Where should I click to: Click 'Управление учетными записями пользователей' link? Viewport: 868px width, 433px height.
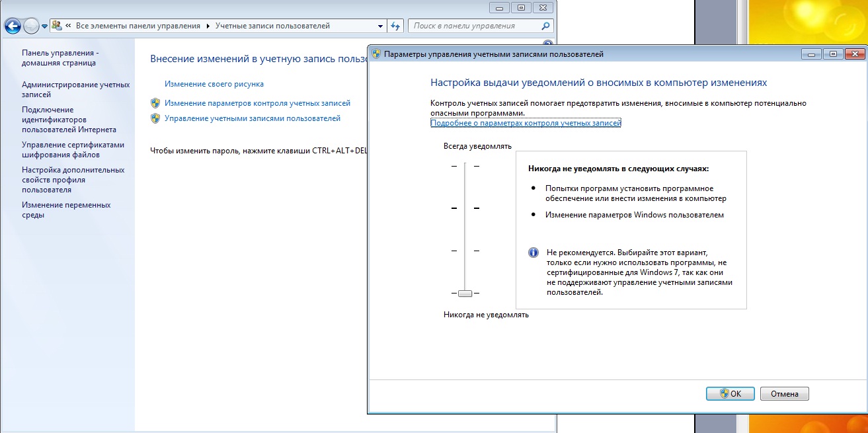pos(253,118)
